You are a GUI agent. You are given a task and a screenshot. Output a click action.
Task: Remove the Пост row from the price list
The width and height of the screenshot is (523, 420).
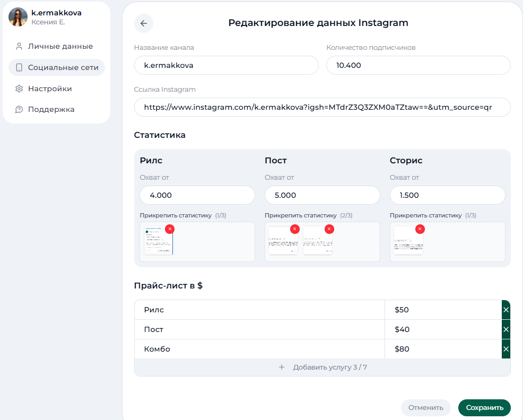[505, 329]
